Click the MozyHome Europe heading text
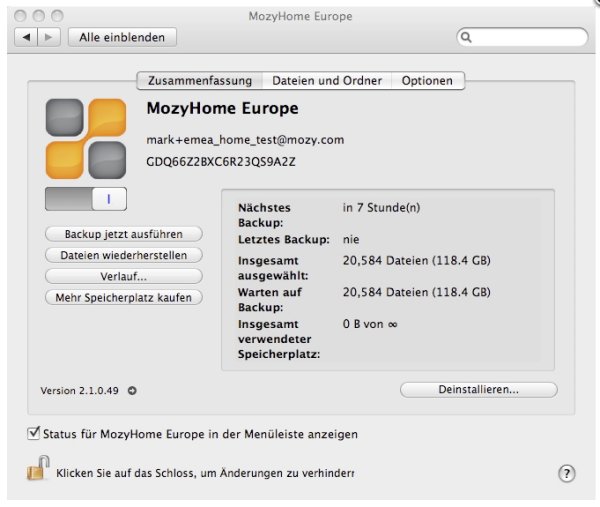Viewport: 600px width, 507px height. pyautogui.click(x=222, y=108)
